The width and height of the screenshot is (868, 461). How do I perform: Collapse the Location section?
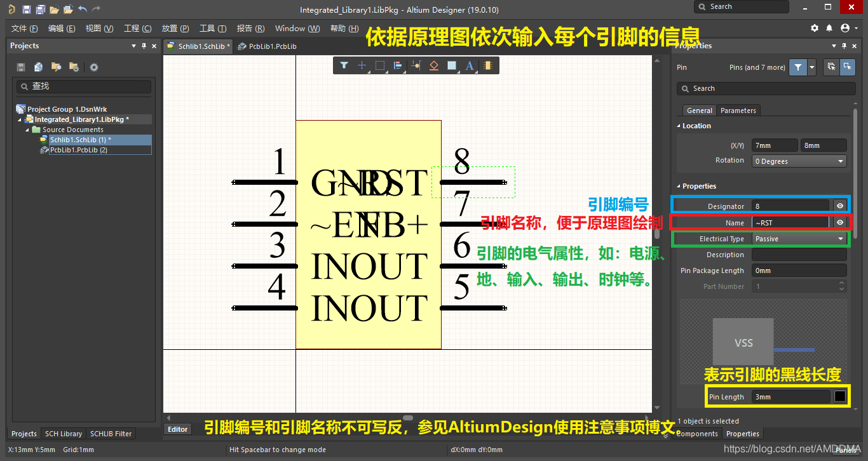pos(679,126)
